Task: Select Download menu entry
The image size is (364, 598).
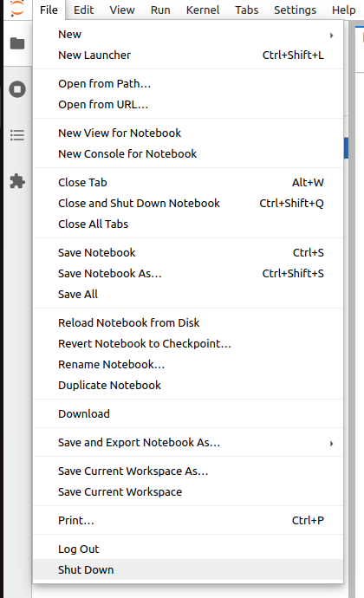Action: click(x=188, y=413)
